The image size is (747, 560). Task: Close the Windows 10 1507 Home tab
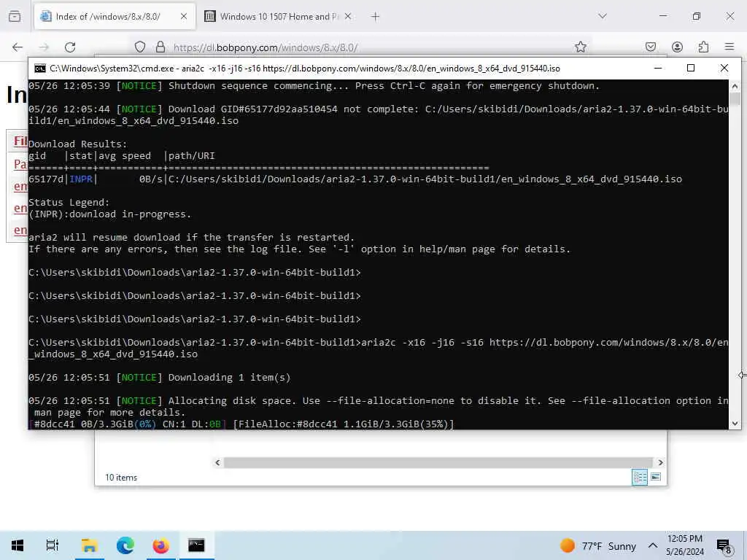click(348, 16)
